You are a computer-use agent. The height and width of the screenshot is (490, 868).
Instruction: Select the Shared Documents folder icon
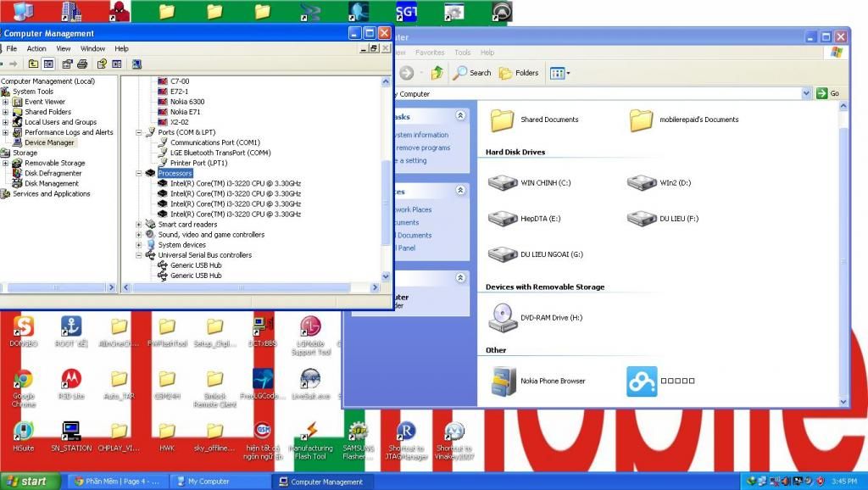[x=503, y=120]
